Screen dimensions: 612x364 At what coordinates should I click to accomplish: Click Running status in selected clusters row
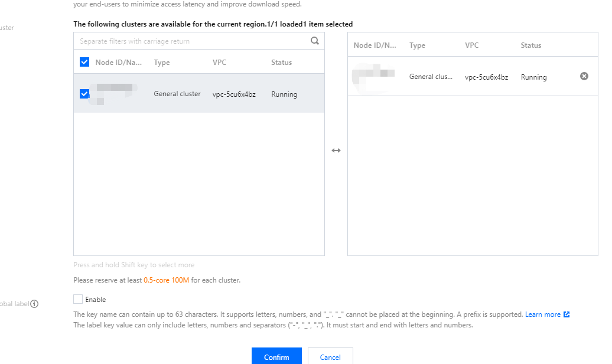(x=533, y=77)
